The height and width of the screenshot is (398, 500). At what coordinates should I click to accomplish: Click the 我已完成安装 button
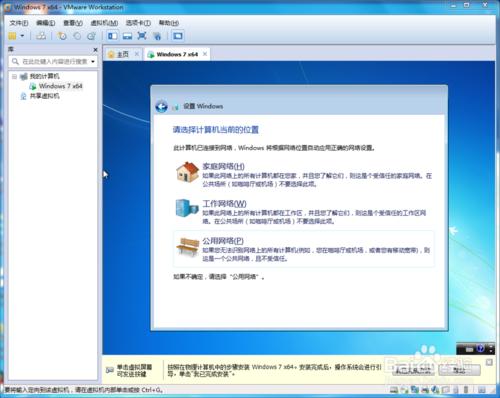(x=413, y=370)
